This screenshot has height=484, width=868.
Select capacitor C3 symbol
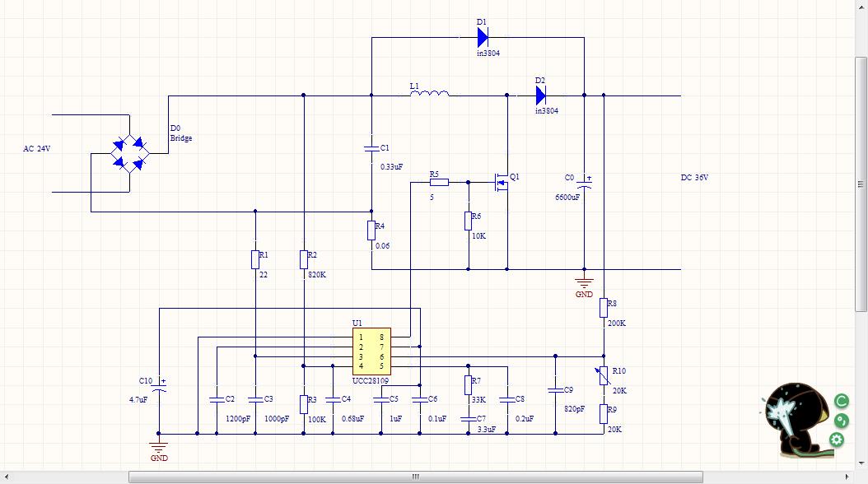click(x=255, y=399)
